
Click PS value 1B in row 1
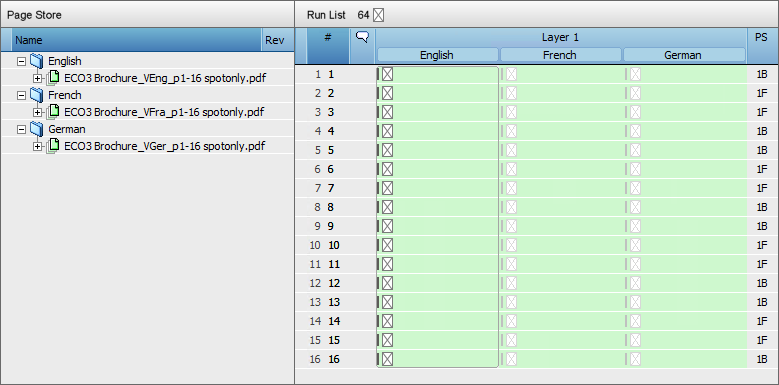tap(762, 75)
